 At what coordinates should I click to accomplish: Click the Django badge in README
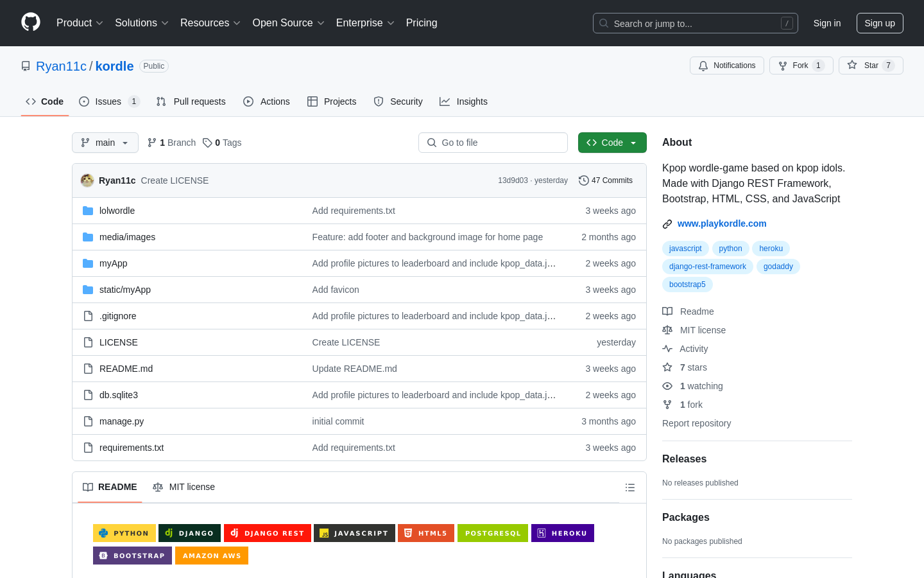(x=189, y=533)
